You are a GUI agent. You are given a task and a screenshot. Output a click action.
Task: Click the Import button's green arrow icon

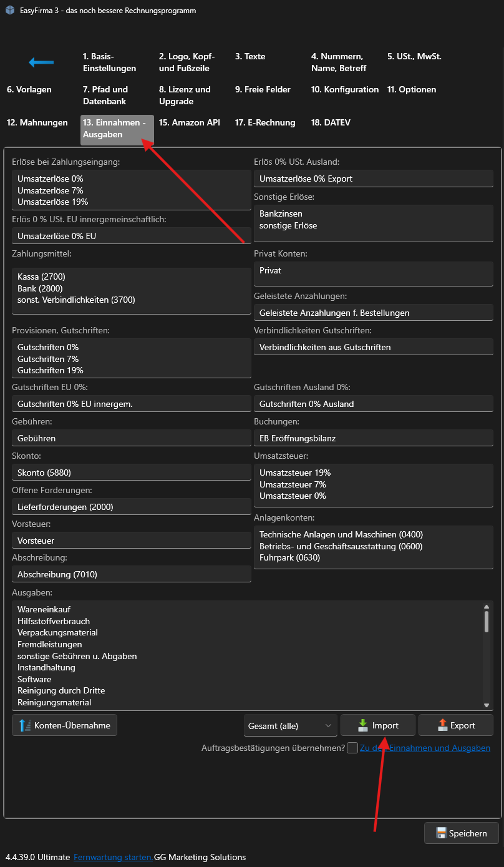click(x=362, y=725)
